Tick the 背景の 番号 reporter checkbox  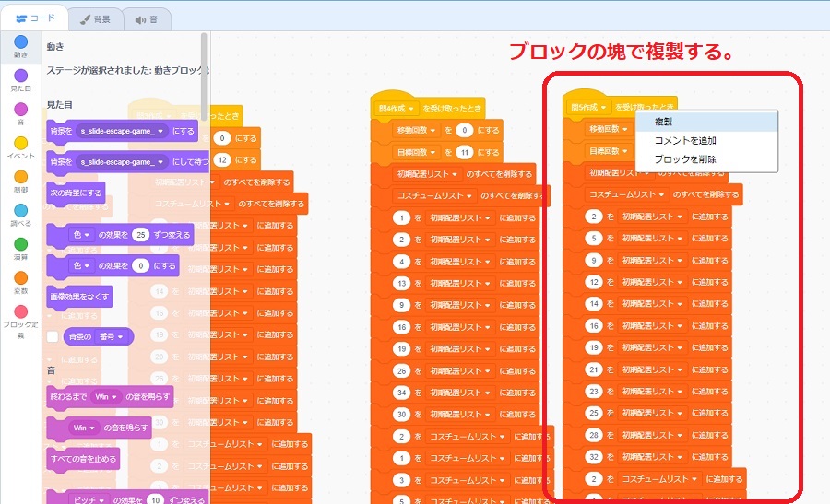(x=53, y=337)
